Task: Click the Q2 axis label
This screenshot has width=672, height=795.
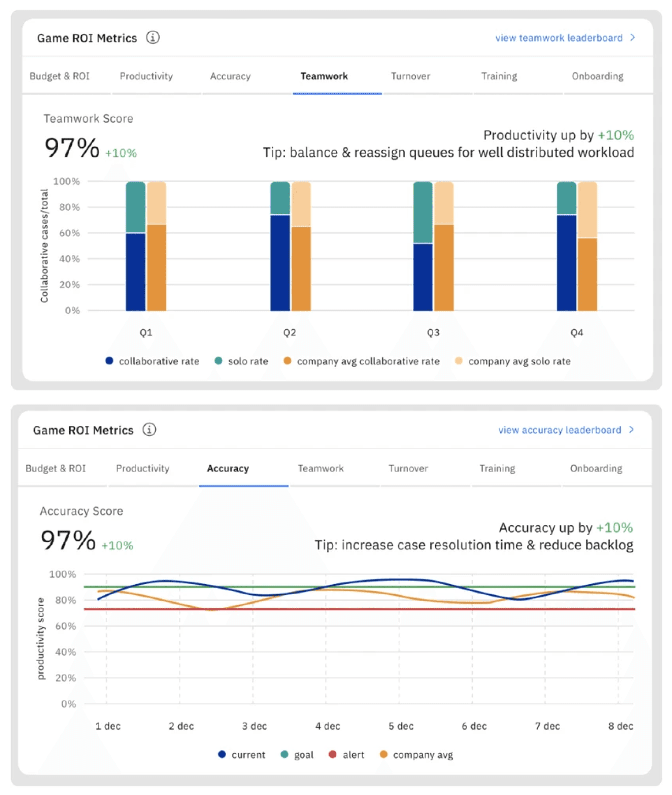Action: point(290,333)
